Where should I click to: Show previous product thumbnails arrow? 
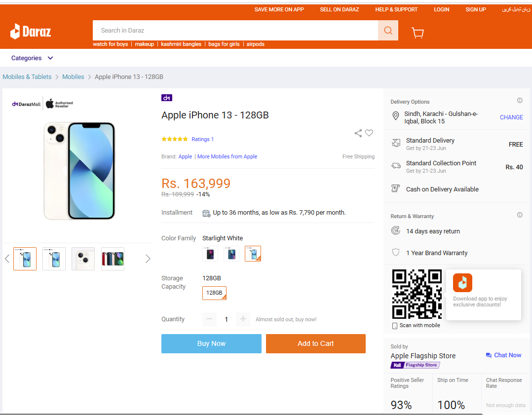pyautogui.click(x=7, y=259)
